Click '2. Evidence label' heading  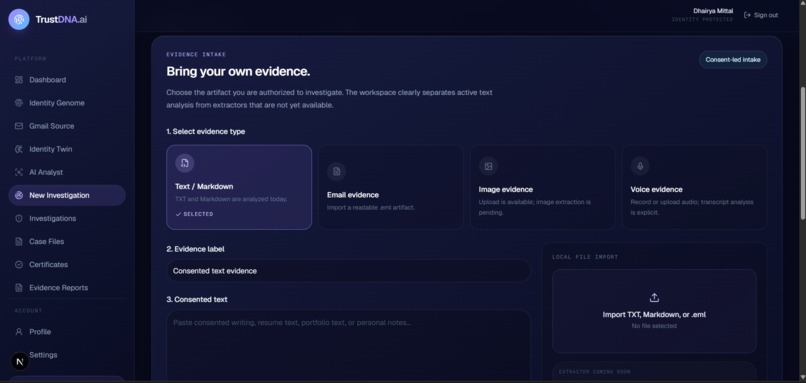(195, 249)
